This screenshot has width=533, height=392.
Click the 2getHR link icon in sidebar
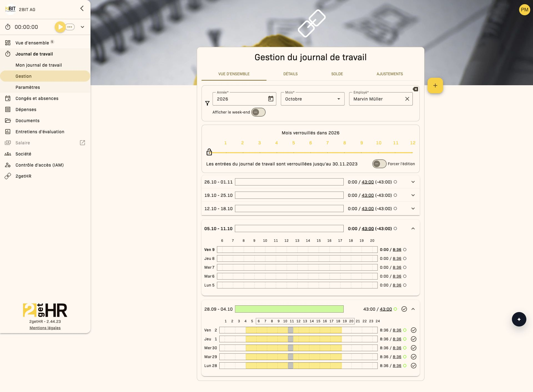click(8, 176)
